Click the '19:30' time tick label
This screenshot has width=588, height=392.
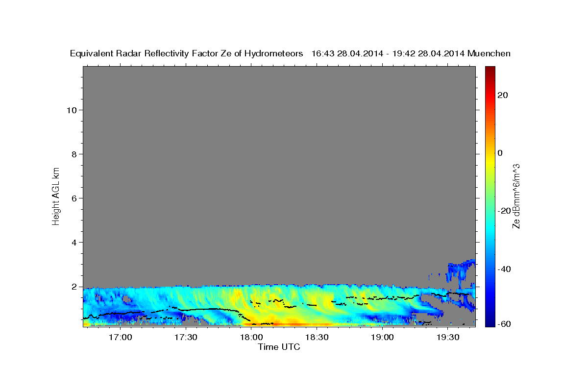[x=448, y=337]
